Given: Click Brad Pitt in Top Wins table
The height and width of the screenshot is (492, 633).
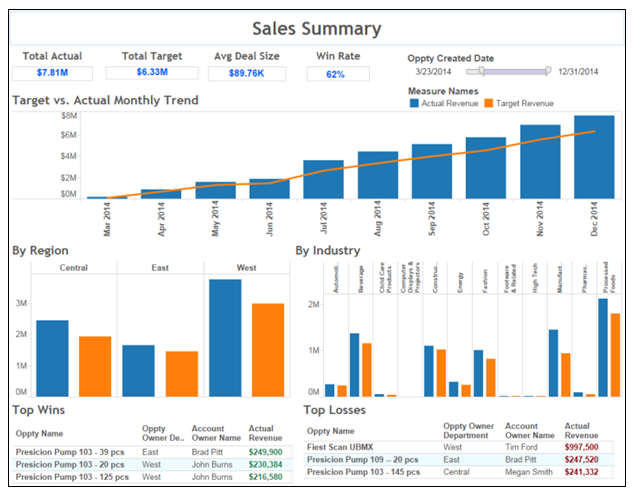Looking at the screenshot, I should tap(207, 452).
